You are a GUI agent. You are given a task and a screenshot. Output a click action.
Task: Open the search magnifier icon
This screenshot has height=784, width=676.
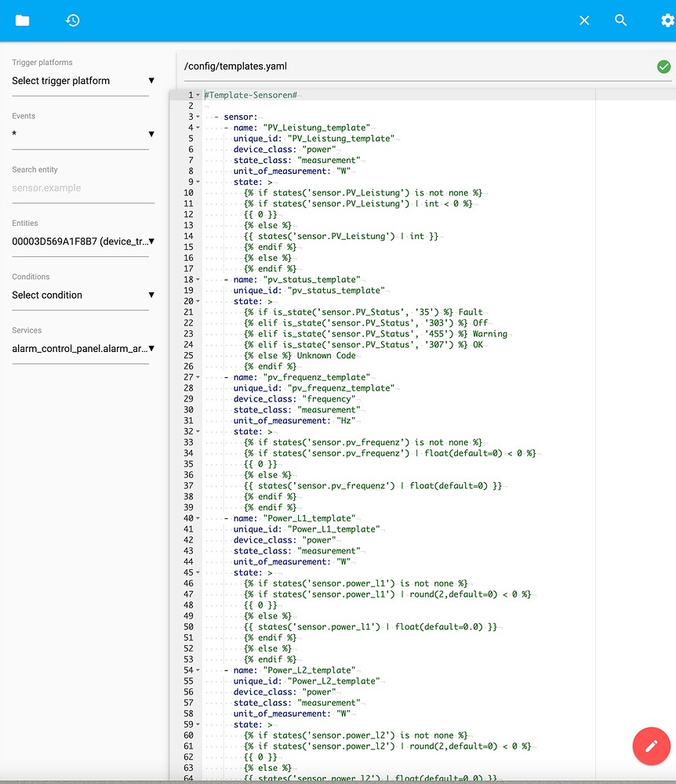tap(620, 20)
